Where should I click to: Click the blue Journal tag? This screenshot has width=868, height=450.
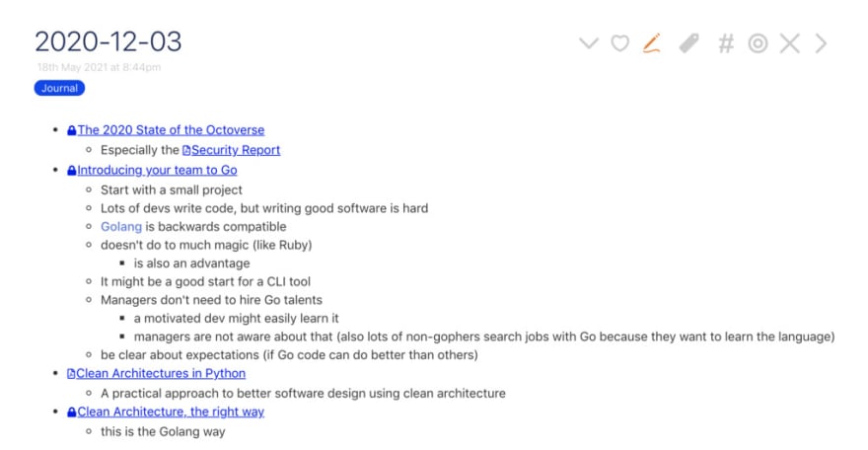point(59,88)
